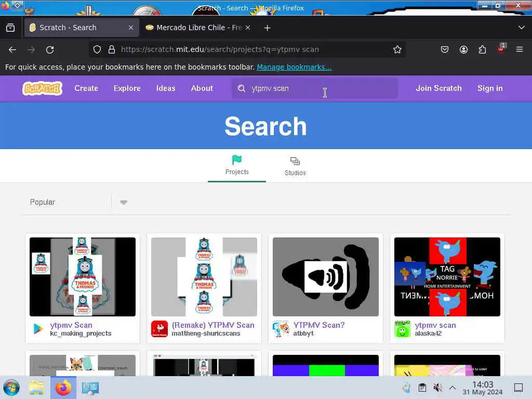
Task: Open atbbyt author name
Action: pyautogui.click(x=303, y=334)
